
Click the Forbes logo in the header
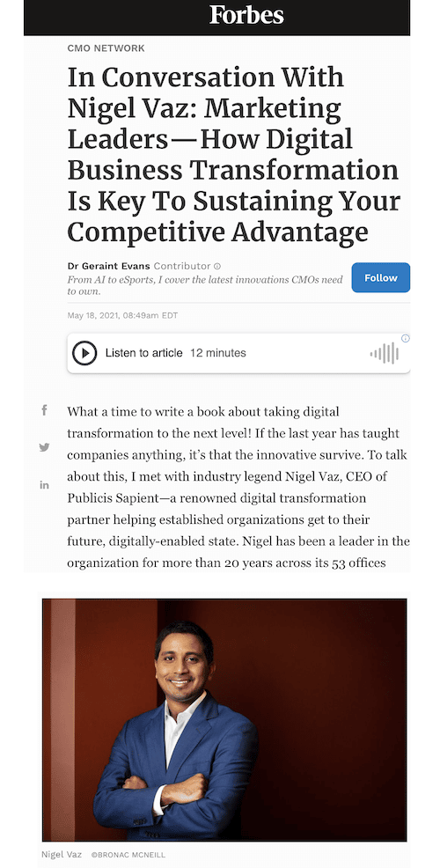pyautogui.click(x=246, y=15)
